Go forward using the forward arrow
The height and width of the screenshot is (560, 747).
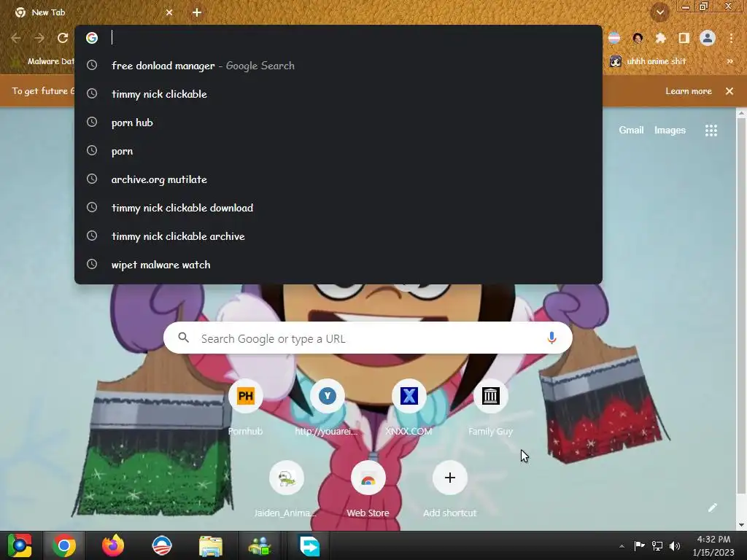[x=39, y=38]
